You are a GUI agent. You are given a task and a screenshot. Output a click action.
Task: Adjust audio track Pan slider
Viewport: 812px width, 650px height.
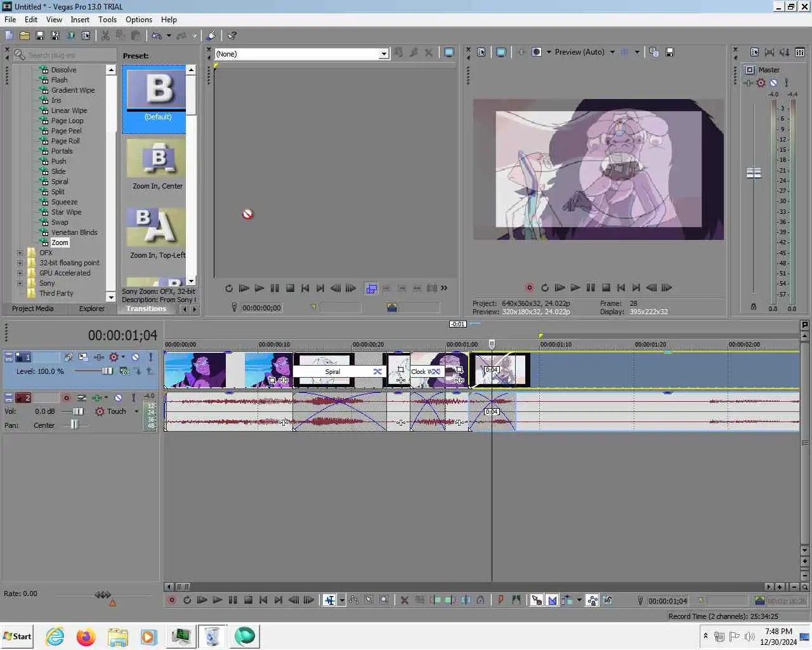(74, 425)
